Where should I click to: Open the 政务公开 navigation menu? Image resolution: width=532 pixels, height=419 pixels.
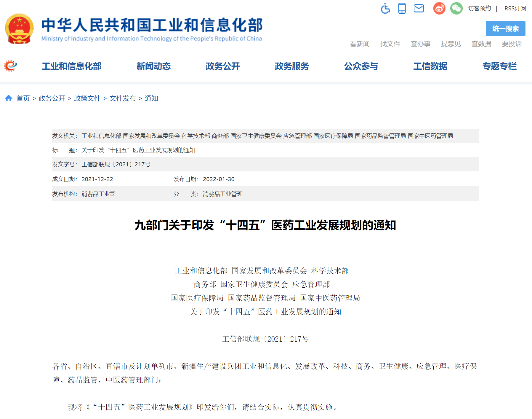(223, 66)
